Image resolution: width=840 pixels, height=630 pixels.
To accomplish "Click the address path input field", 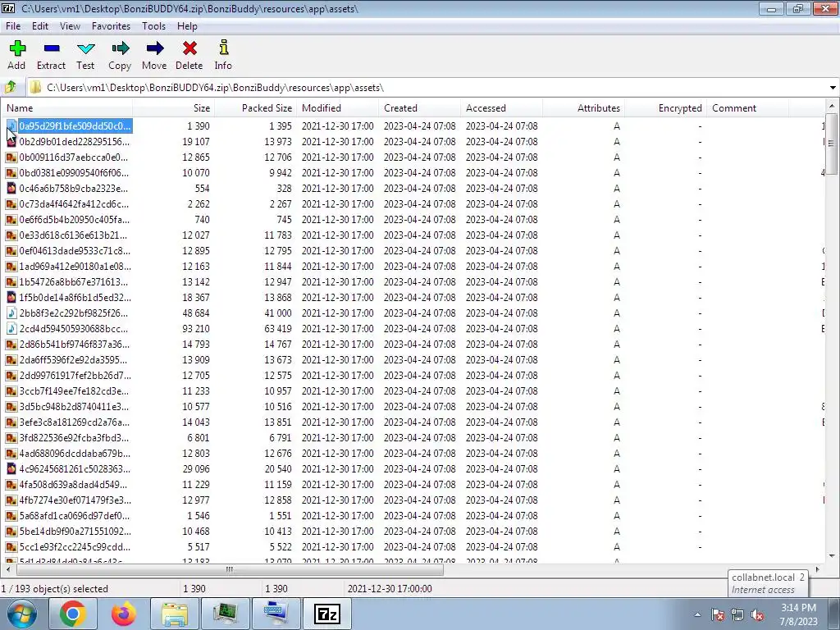I will coord(428,87).
